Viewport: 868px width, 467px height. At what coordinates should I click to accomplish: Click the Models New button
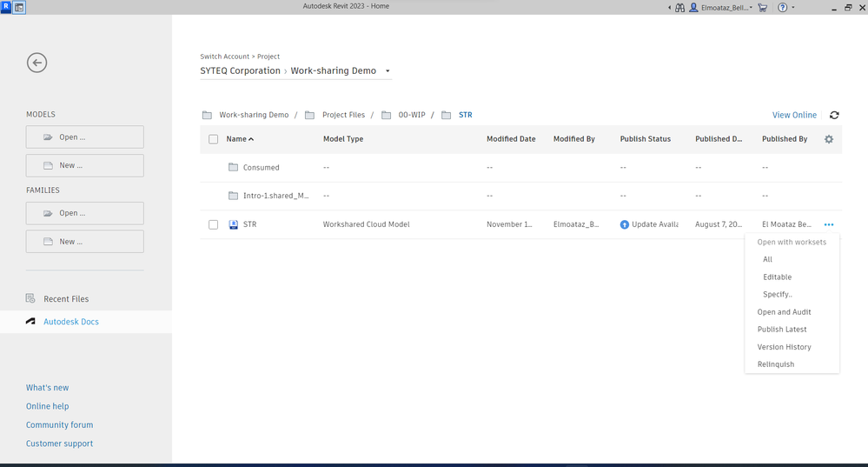coord(84,165)
